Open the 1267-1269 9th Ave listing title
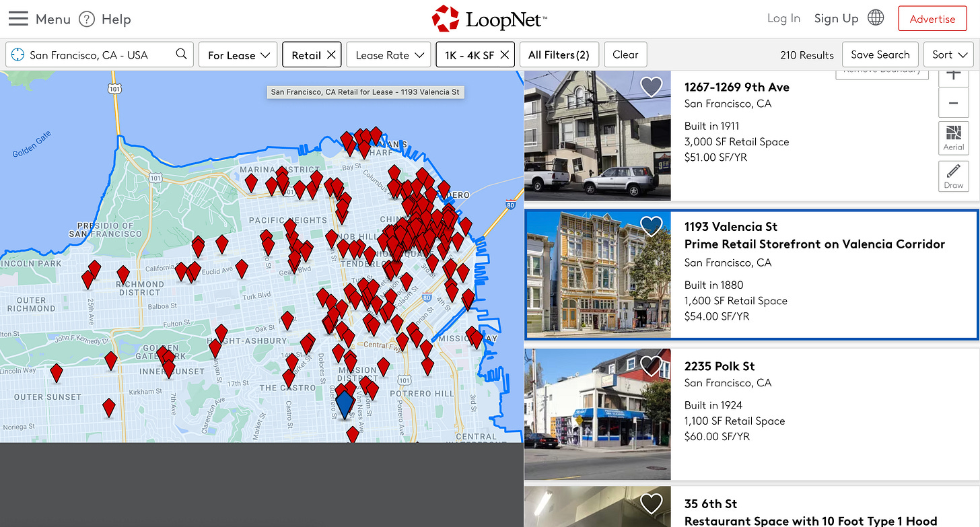 click(x=736, y=87)
